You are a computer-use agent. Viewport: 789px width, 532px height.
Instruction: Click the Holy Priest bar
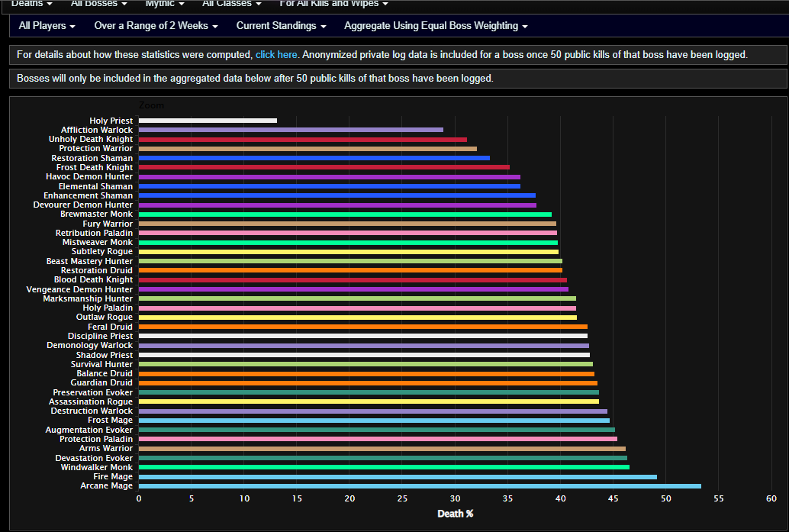point(208,121)
